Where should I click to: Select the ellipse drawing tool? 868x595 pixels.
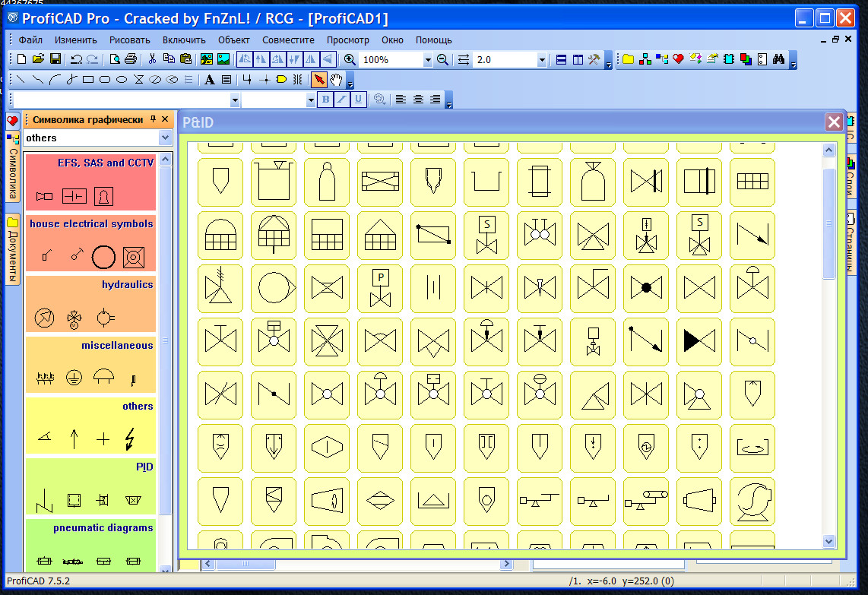(x=122, y=80)
